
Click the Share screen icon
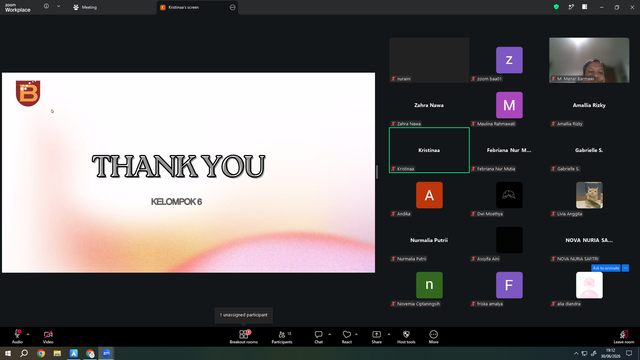tap(376, 334)
